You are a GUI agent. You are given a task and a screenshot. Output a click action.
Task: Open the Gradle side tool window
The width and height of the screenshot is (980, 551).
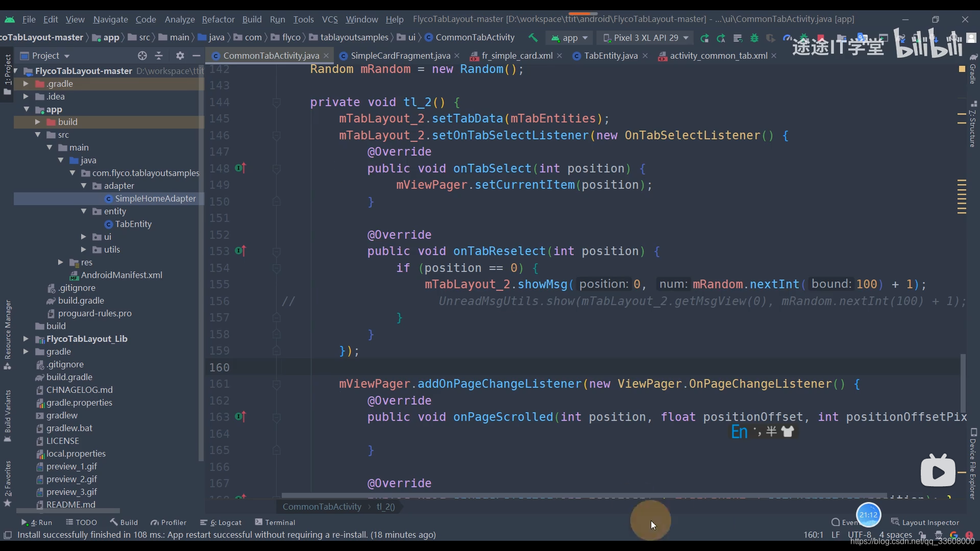pos(973,69)
